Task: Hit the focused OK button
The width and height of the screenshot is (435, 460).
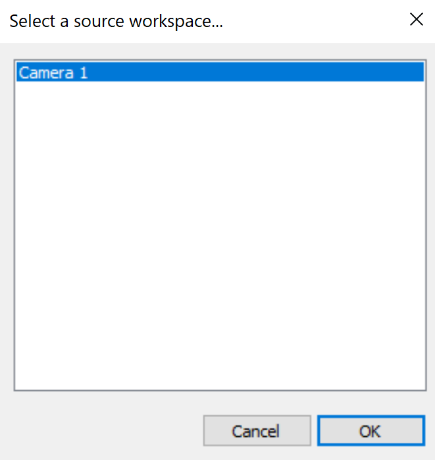Action: pyautogui.click(x=371, y=431)
